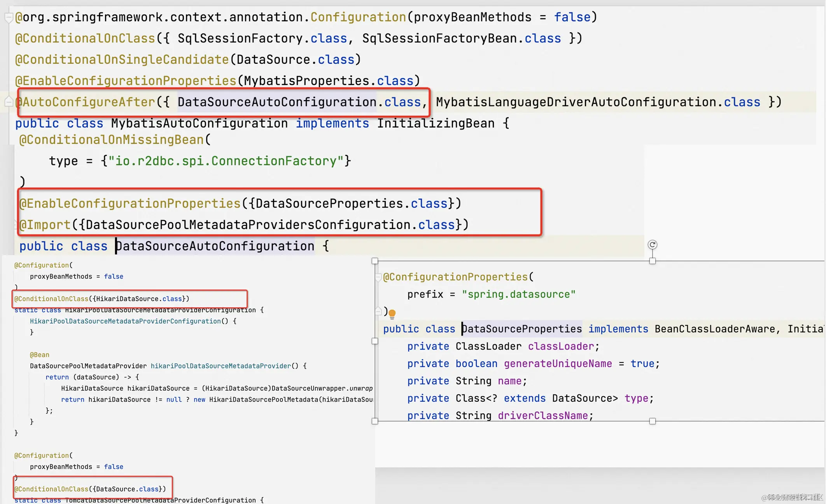Collapse fold marker at @org.springframework Configuration line
Viewport: 826px width, 504px height.
tap(9, 17)
